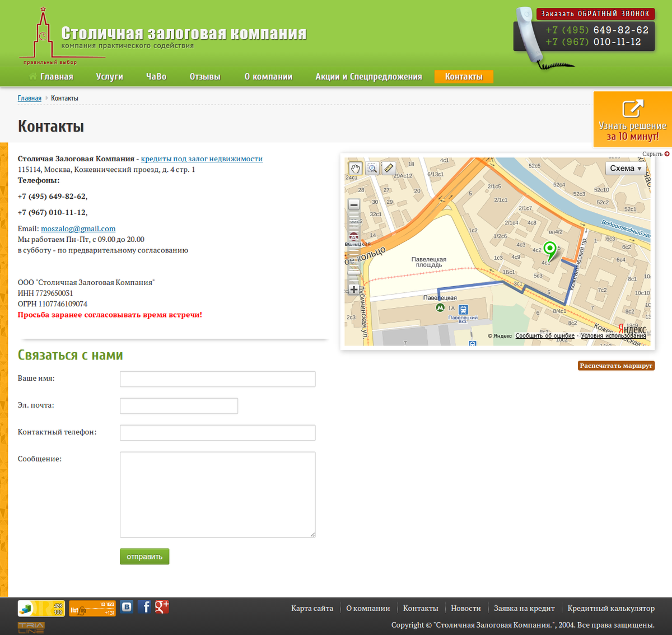Open the Услуги menu item
Image resolution: width=672 pixels, height=635 pixels.
tap(109, 77)
